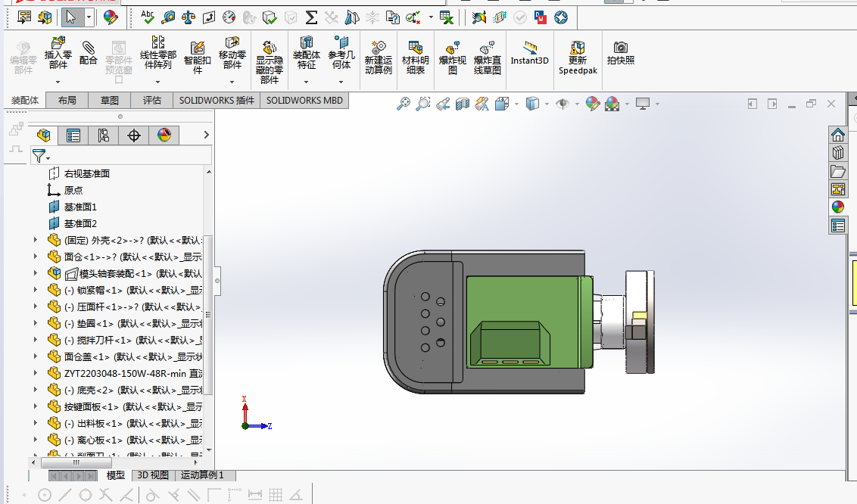Image resolution: width=857 pixels, height=504 pixels.
Task: Select the Move Component (移动零部件) tool
Action: coord(232,52)
